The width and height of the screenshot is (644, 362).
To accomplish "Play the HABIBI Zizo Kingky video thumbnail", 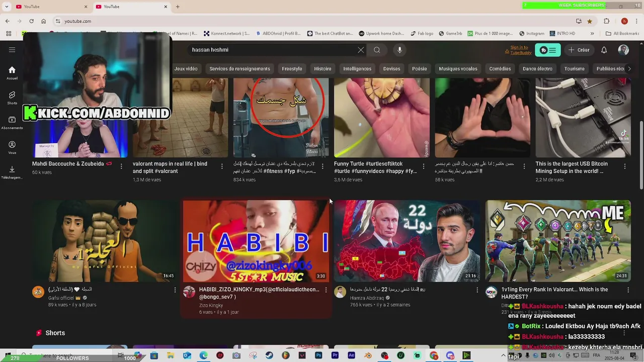I will click(256, 241).
